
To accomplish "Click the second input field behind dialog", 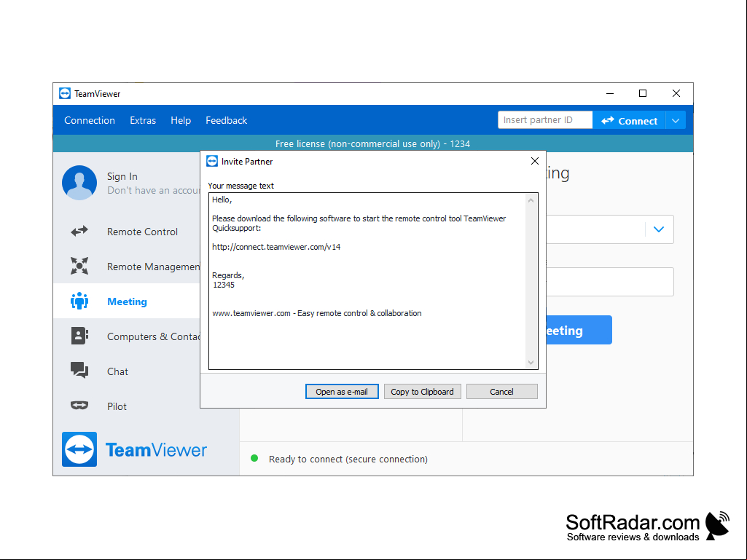I will (610, 282).
